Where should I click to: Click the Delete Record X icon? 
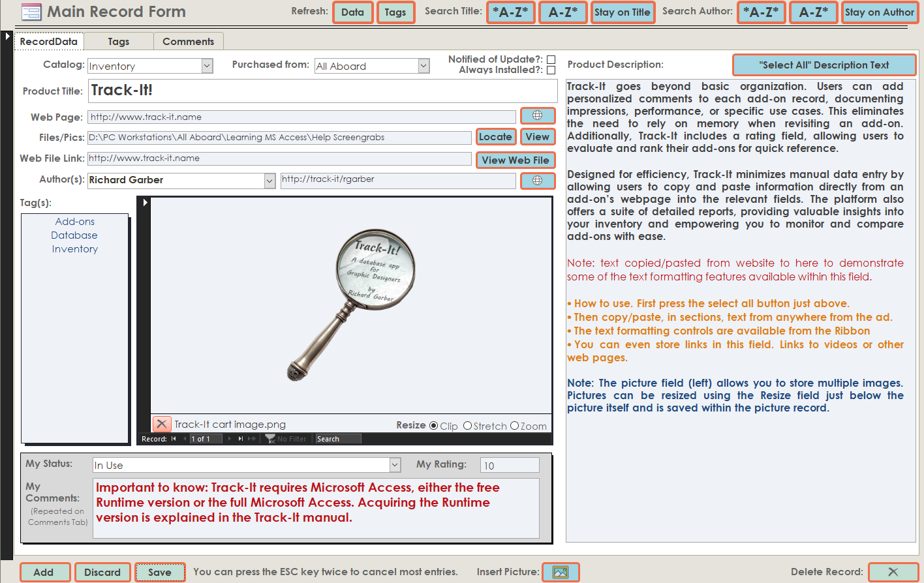[893, 572]
